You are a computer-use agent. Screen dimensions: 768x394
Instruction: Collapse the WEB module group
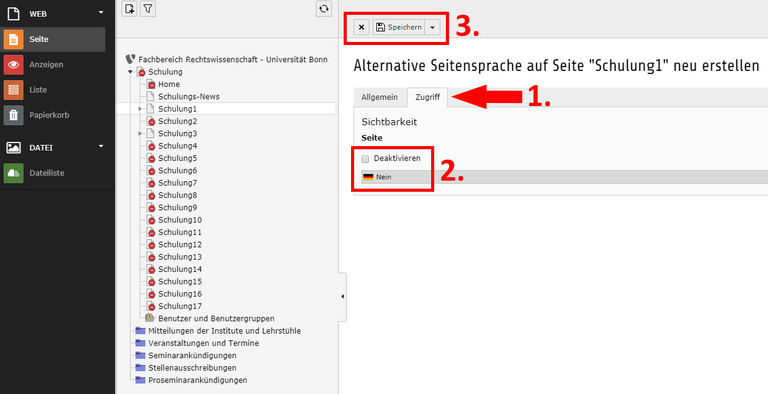click(x=101, y=12)
